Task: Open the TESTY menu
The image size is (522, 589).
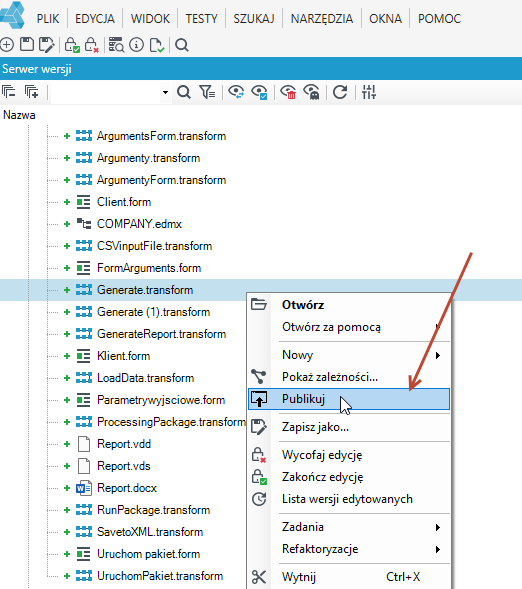Action: click(202, 18)
